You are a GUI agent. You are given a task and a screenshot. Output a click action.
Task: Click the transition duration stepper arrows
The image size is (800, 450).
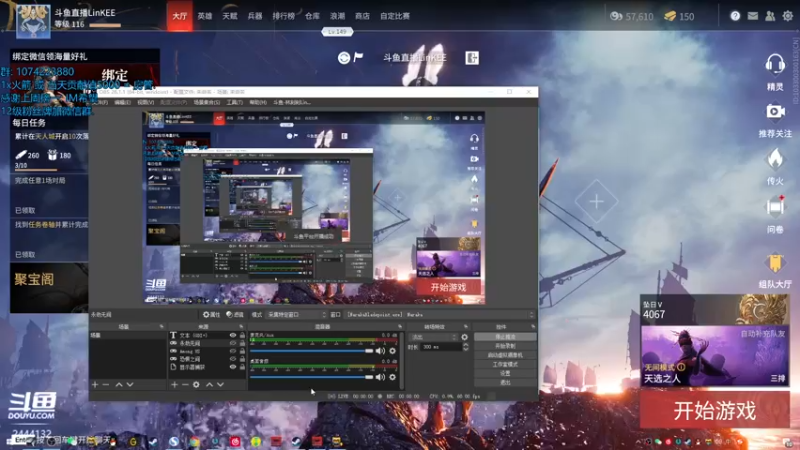(x=465, y=347)
